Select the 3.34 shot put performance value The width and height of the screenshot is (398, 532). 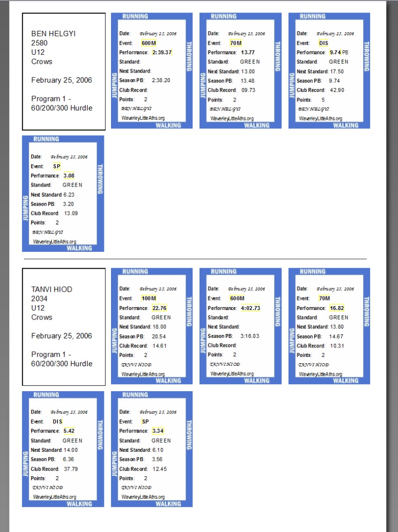click(x=157, y=431)
